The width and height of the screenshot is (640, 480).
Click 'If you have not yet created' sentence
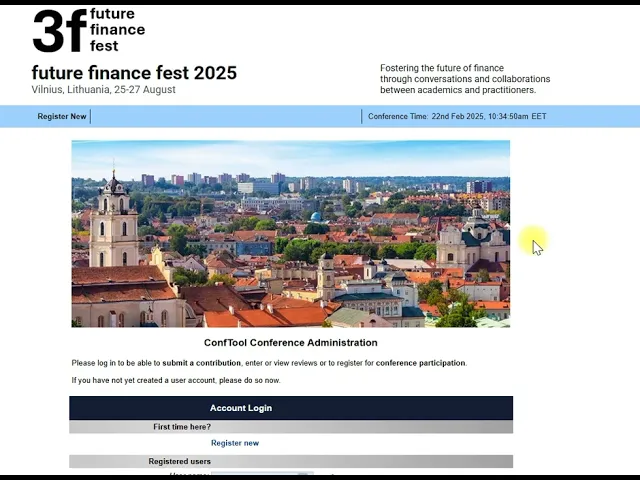click(176, 380)
